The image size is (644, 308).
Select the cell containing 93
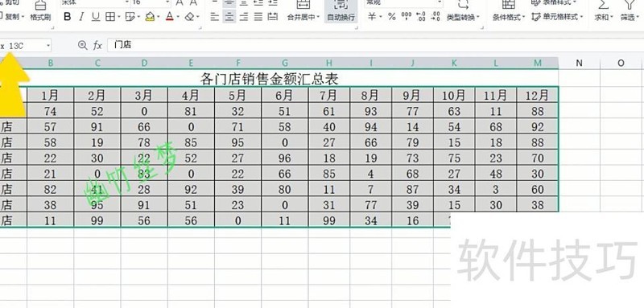click(371, 111)
